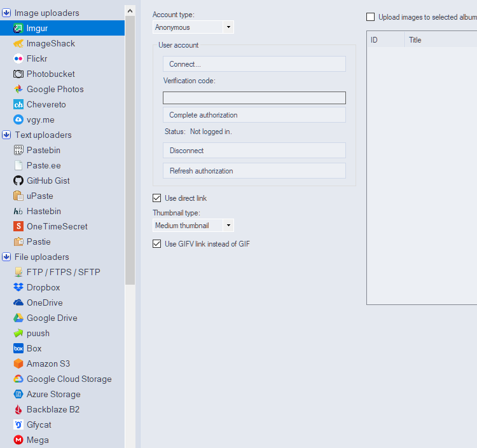Select the Hastebin icon

tap(18, 211)
